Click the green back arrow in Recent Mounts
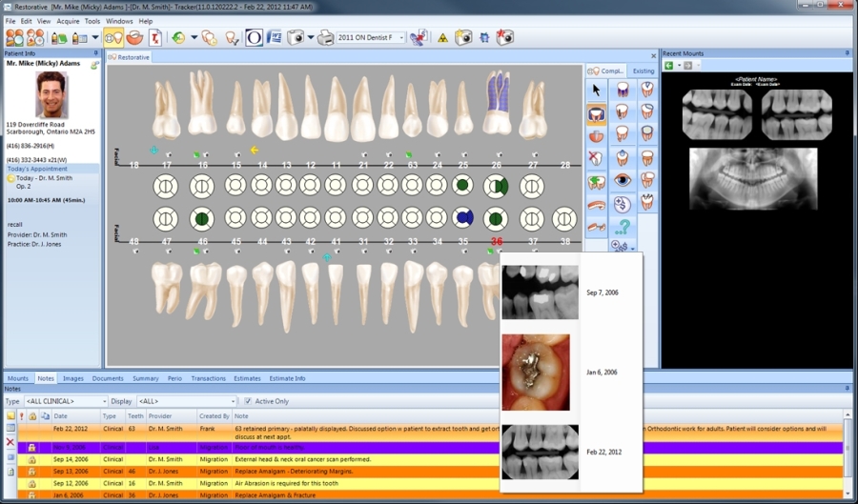The height and width of the screenshot is (504, 858). pyautogui.click(x=669, y=65)
